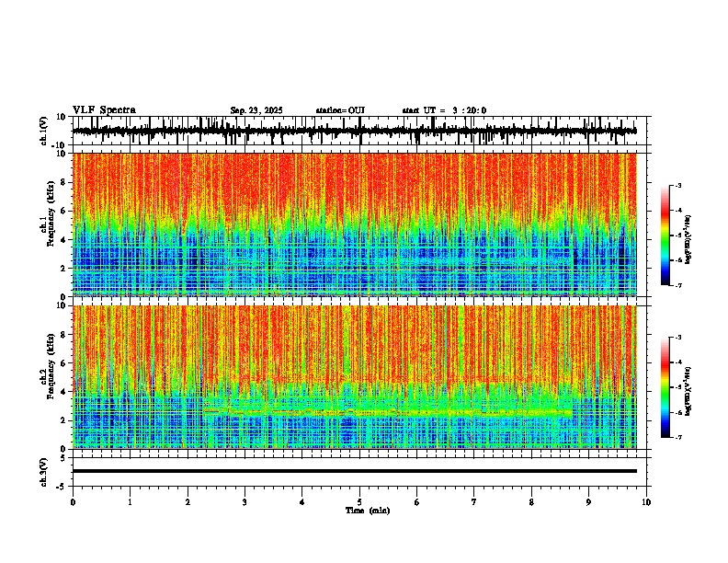
Task: Click the color scale bar beside ch.2 spectrogram
Action: [665, 387]
